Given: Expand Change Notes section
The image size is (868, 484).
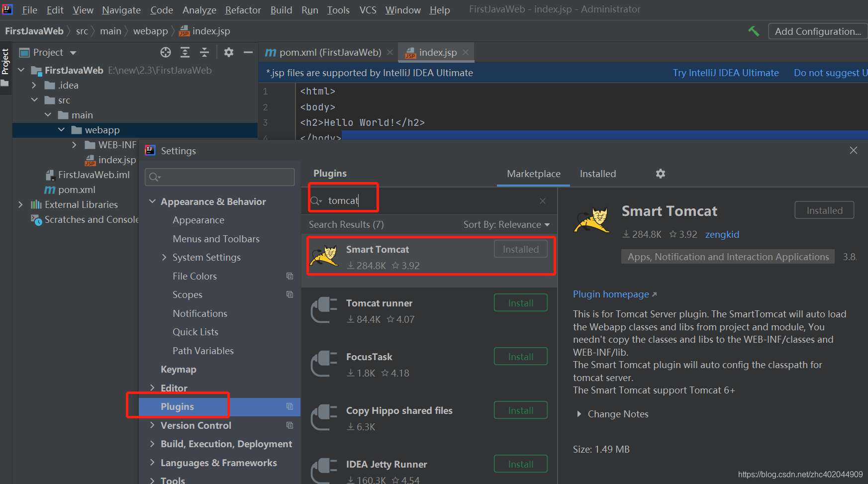Looking at the screenshot, I should coord(579,414).
